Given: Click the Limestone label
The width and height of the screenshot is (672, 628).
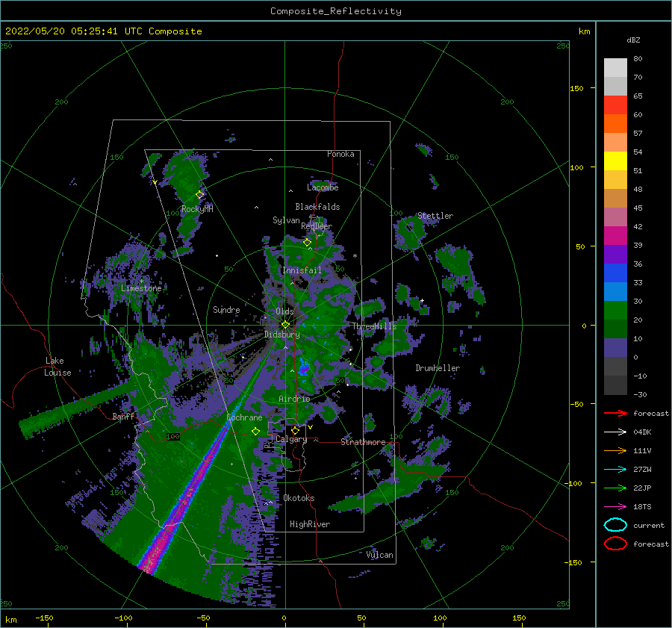Looking at the screenshot, I should coord(141,288).
